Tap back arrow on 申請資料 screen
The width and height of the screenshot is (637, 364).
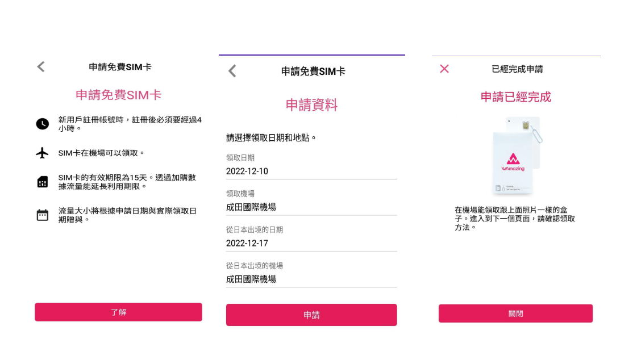[x=232, y=71]
